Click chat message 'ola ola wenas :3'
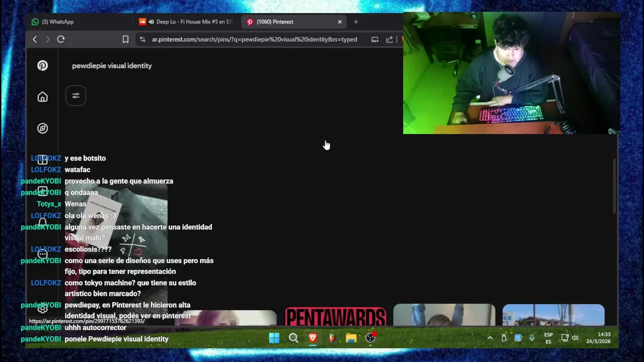644x362 pixels. [x=91, y=215]
